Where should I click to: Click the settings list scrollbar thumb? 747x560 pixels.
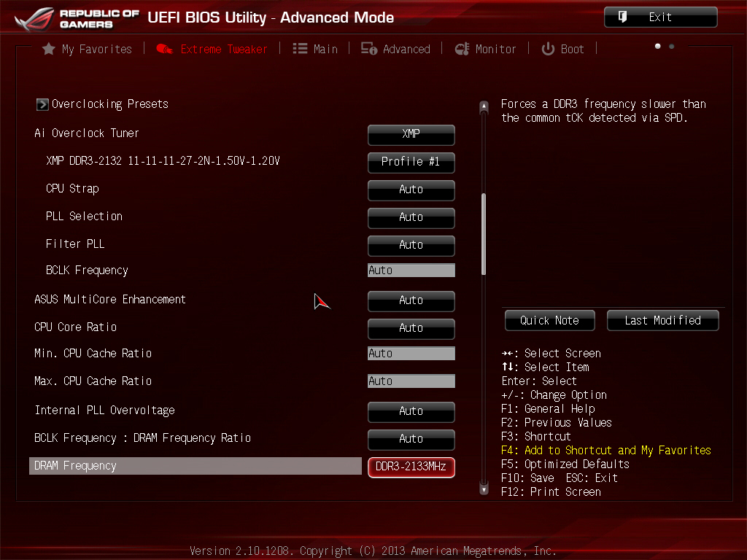pos(484,234)
